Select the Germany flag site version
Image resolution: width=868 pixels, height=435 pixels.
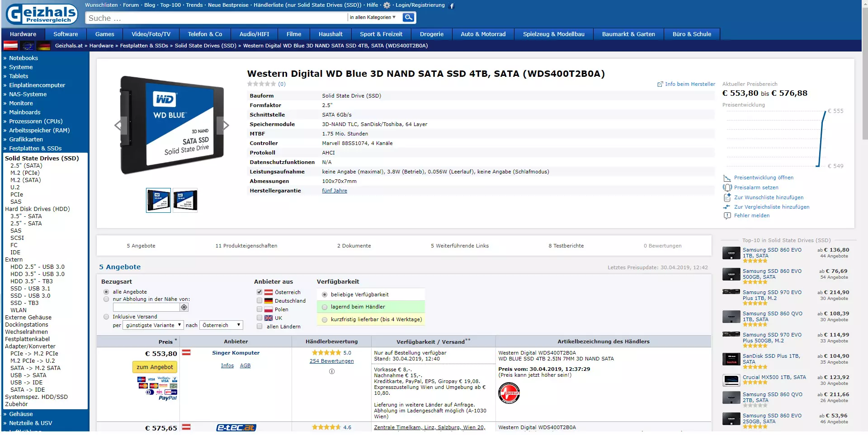coord(43,46)
